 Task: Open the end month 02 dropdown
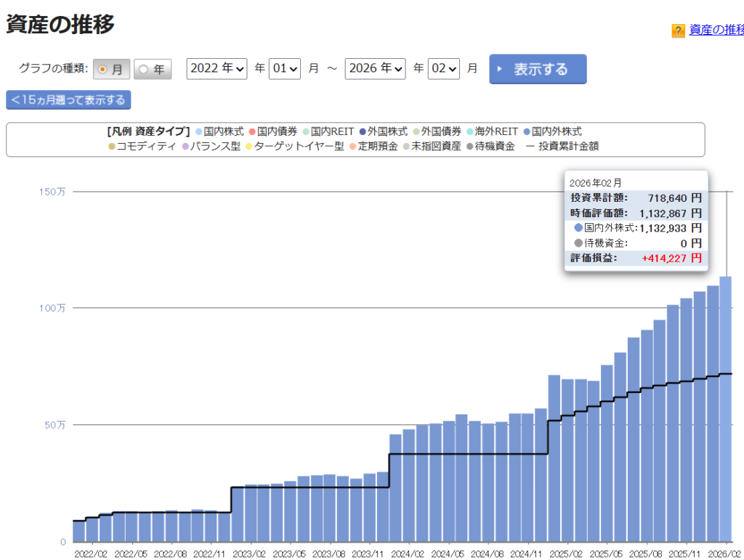pos(444,68)
